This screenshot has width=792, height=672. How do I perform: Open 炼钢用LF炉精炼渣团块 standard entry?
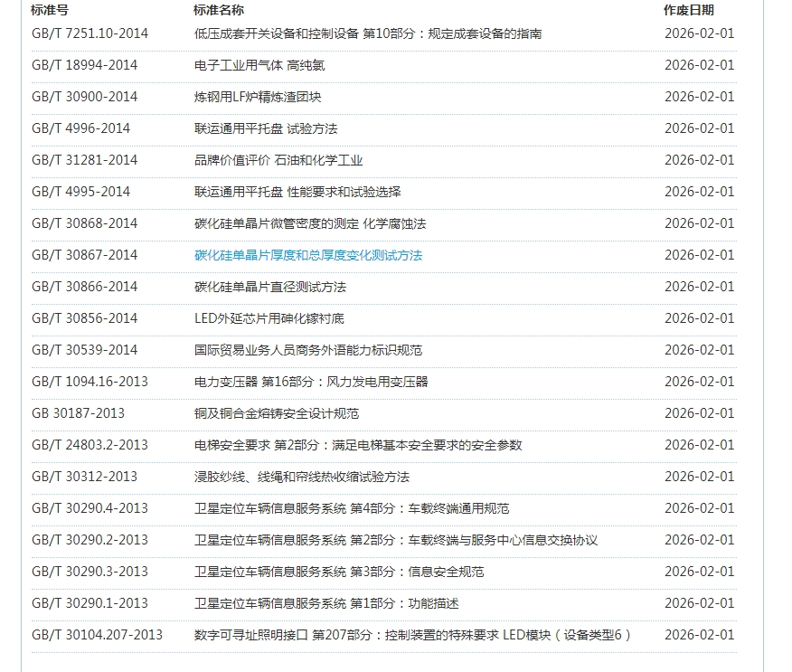258,97
